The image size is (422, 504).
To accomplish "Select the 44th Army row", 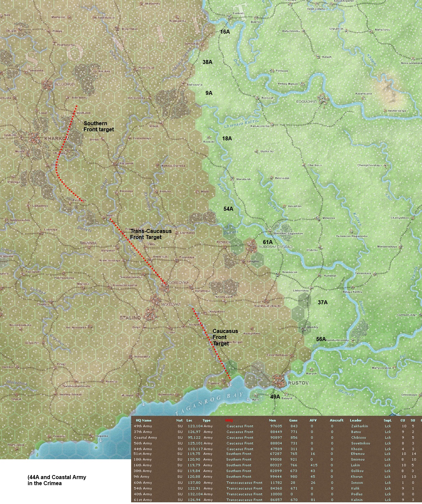I will coord(276,449).
